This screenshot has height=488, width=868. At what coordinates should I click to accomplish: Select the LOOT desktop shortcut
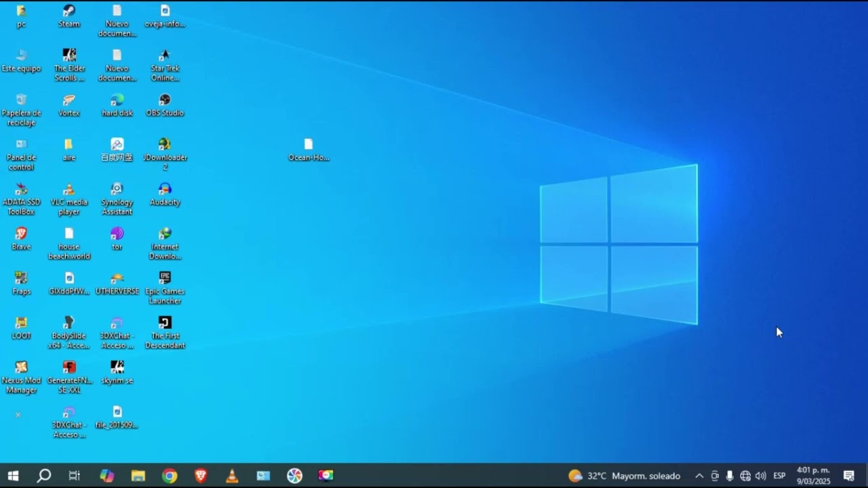tap(21, 328)
